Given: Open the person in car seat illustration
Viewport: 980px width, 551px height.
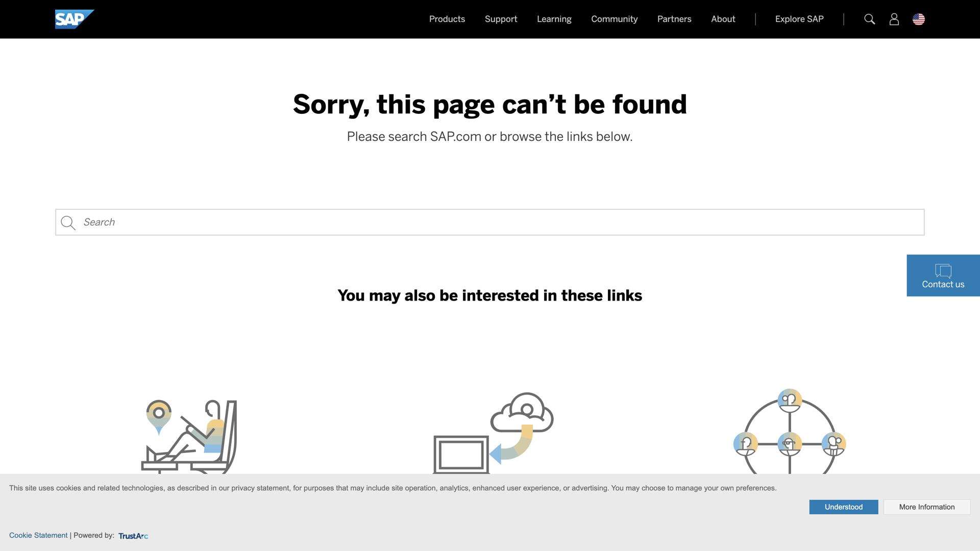Looking at the screenshot, I should click(189, 437).
